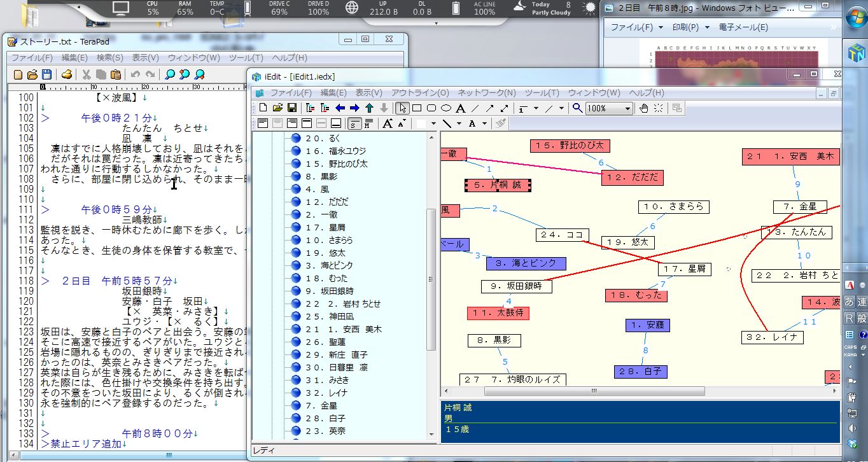
Task: Activate the hand pan tool
Action: click(x=644, y=108)
